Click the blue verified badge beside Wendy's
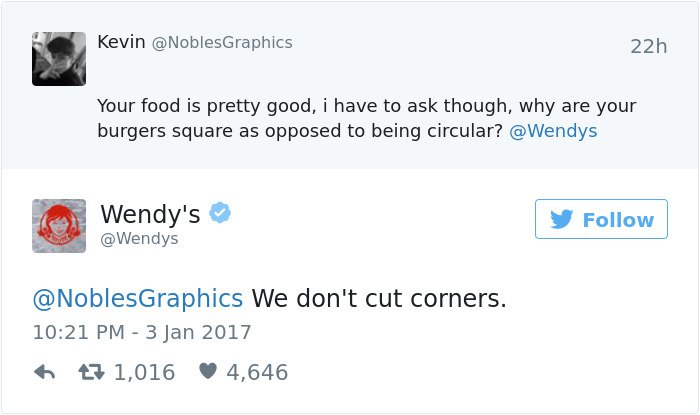700x415 pixels. 221,213
